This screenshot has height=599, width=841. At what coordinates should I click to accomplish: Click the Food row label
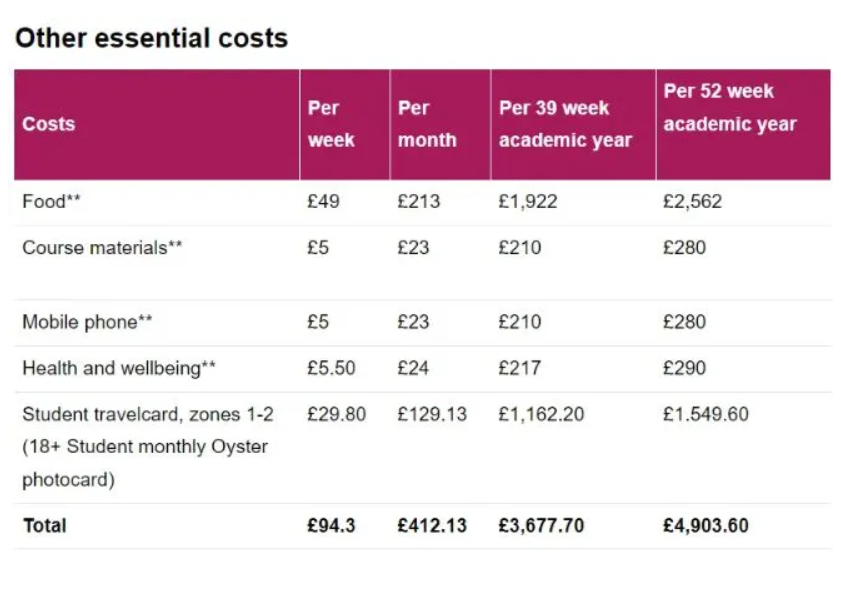51,202
